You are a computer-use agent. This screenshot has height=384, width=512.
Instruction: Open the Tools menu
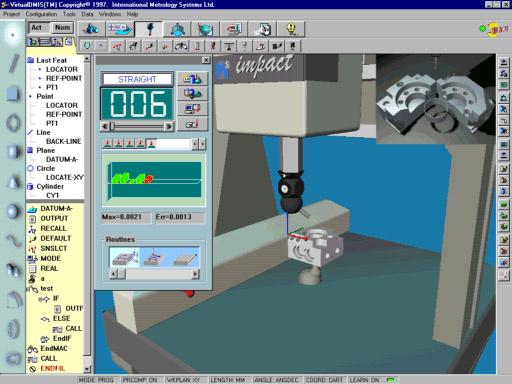[x=69, y=14]
